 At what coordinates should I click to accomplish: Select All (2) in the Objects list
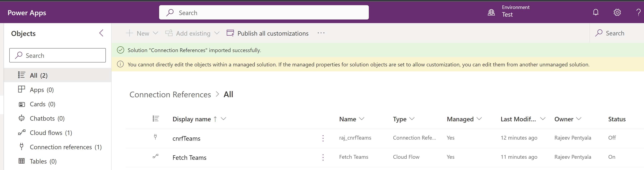[x=58, y=75]
